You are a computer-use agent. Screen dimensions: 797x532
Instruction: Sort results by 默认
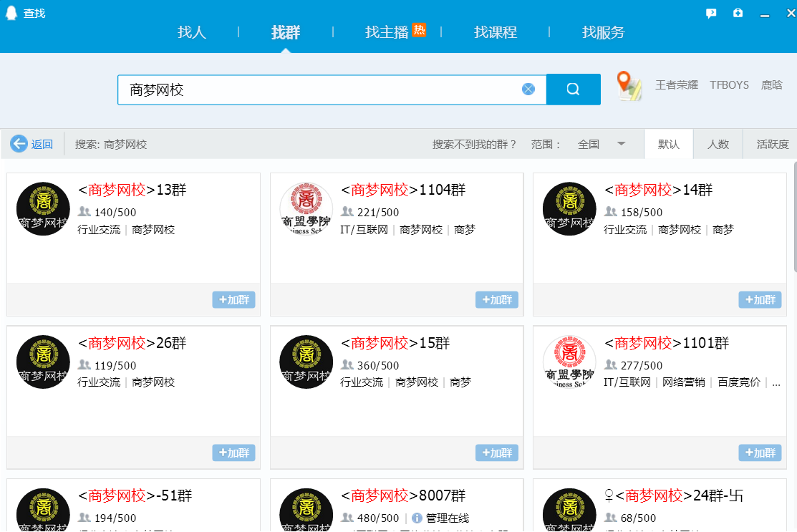[x=668, y=145]
